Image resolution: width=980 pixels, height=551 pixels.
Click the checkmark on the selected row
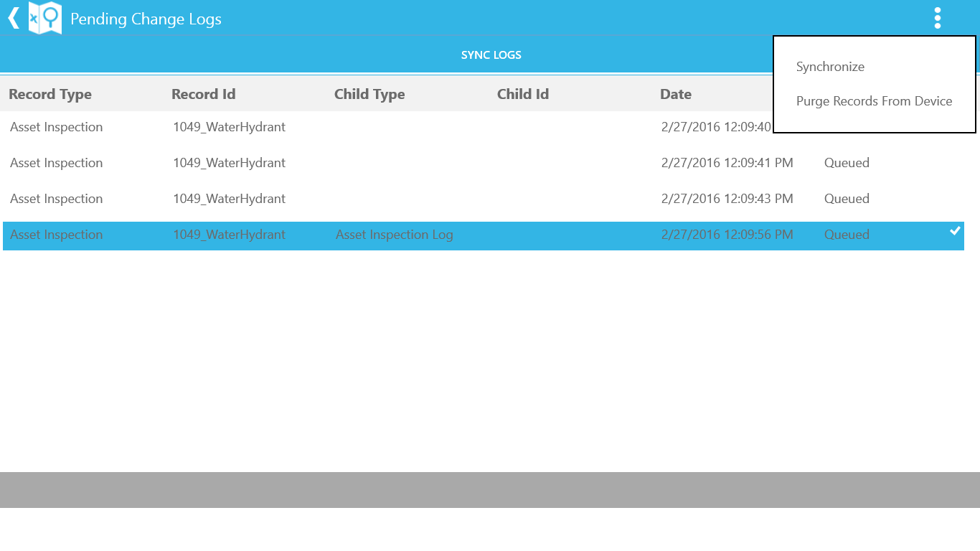954,231
